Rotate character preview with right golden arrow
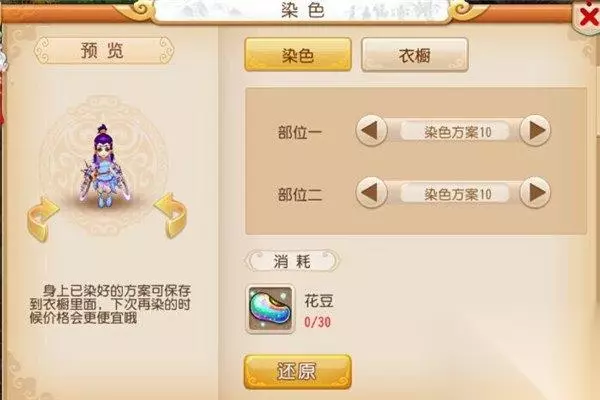Image resolution: width=600 pixels, height=400 pixels. pyautogui.click(x=171, y=216)
